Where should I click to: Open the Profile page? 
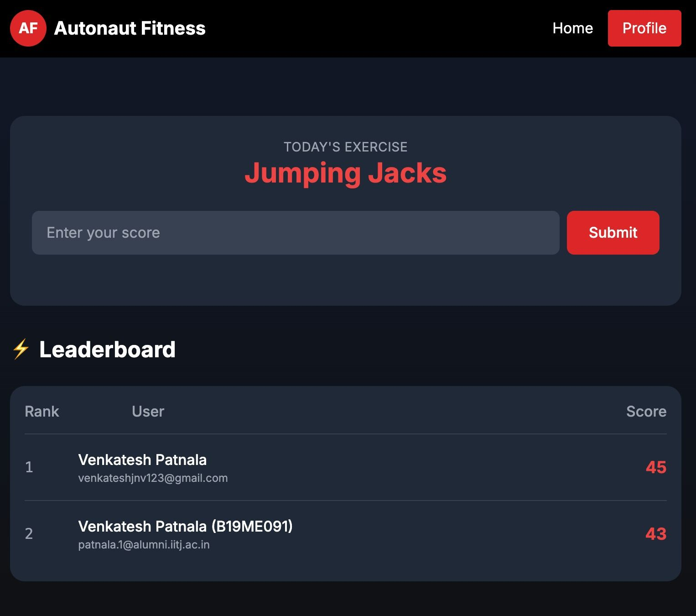(644, 28)
